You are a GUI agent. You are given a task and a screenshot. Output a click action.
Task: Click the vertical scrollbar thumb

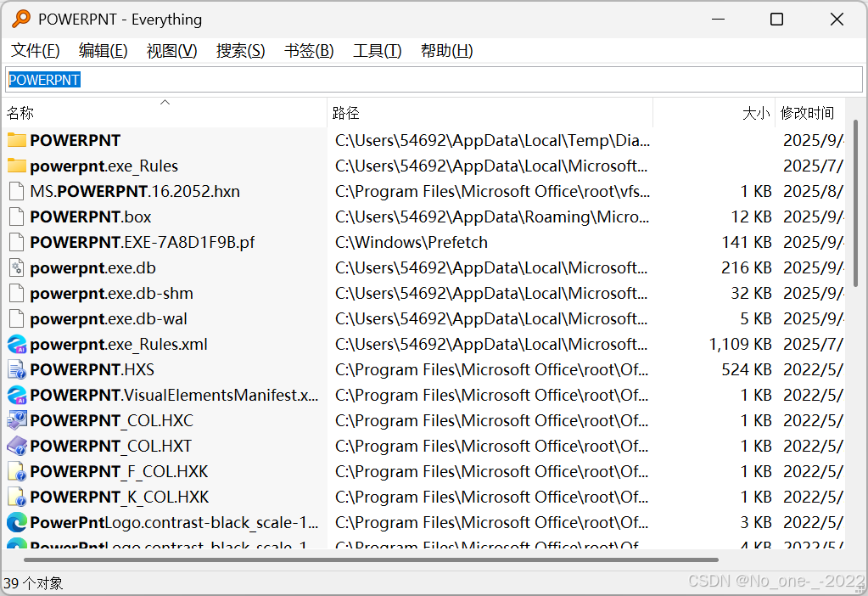point(856,203)
